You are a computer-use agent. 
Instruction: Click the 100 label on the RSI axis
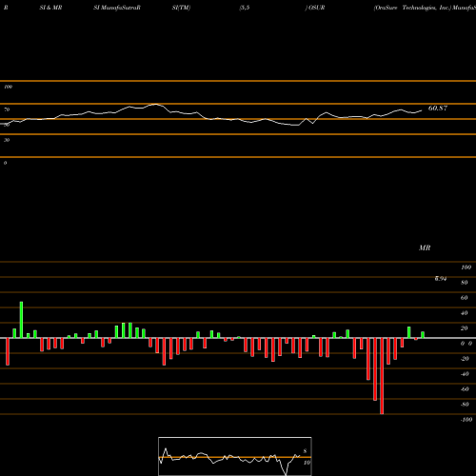(8, 87)
